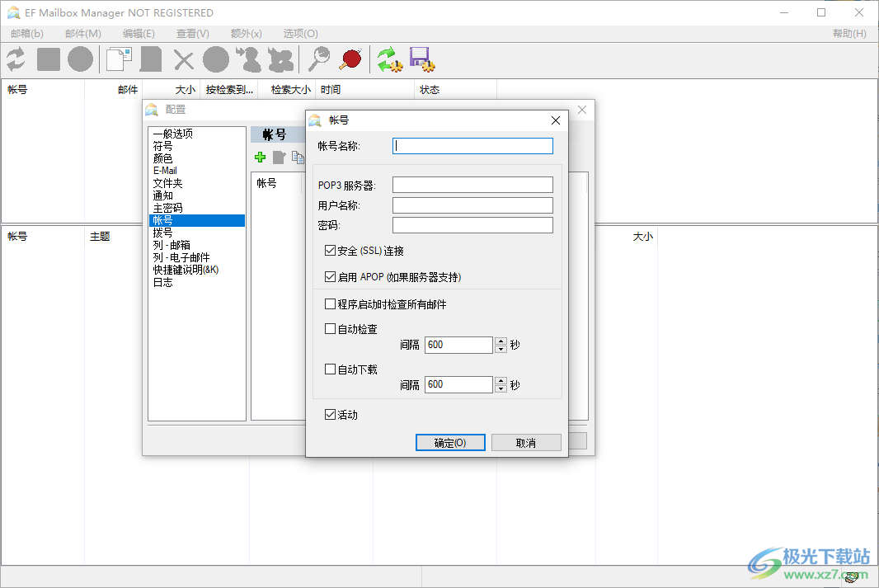The width and height of the screenshot is (879, 588).
Task: Decrease the 自动下载 interval with down arrow
Action: click(x=501, y=388)
